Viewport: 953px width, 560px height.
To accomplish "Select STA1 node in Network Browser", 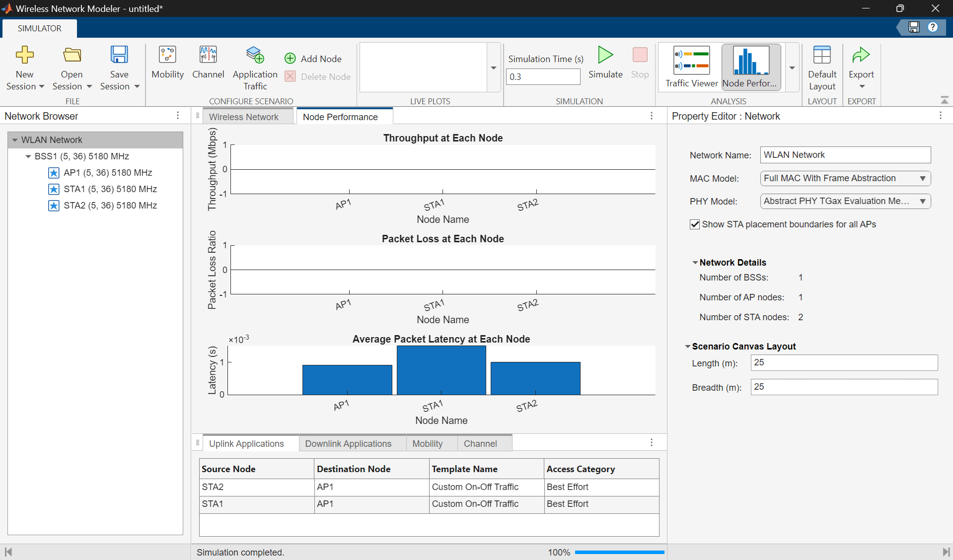I will [110, 189].
